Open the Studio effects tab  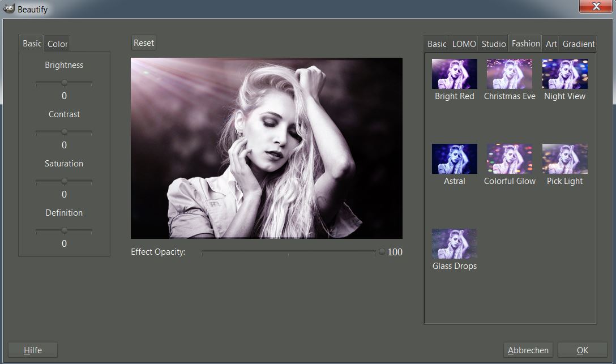[494, 44]
